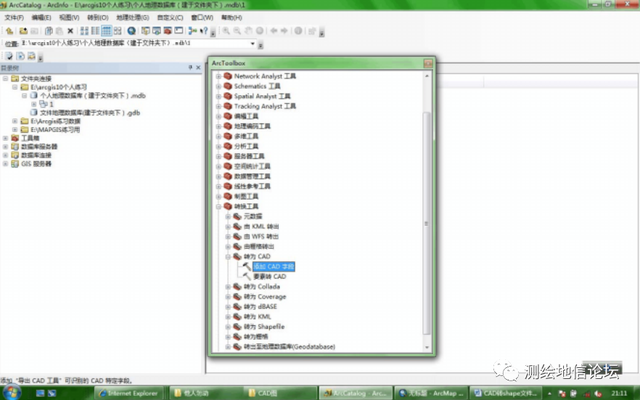This screenshot has height=400, width=640.
Task: Open the ModelBuilder window icon
Action: pyautogui.click(x=193, y=31)
